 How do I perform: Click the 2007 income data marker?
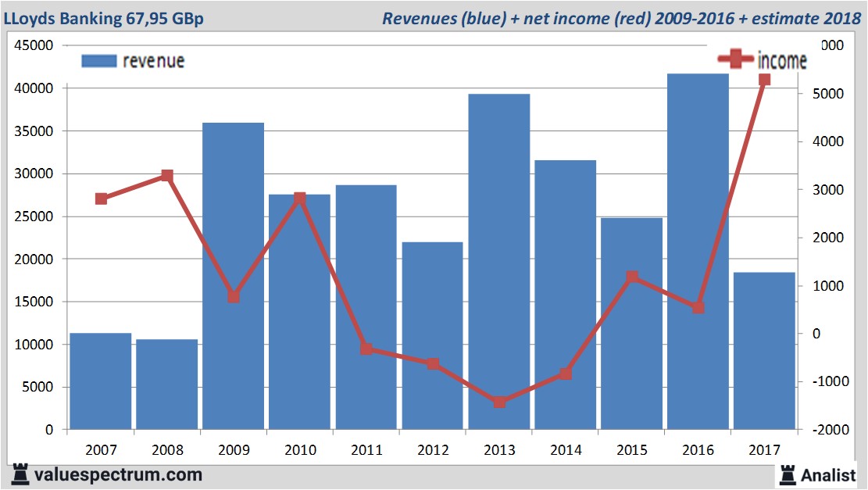(101, 199)
